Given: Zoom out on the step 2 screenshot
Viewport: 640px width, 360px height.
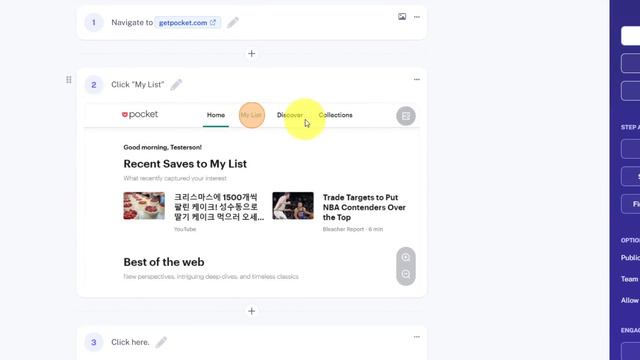Looking at the screenshot, I should [406, 274].
